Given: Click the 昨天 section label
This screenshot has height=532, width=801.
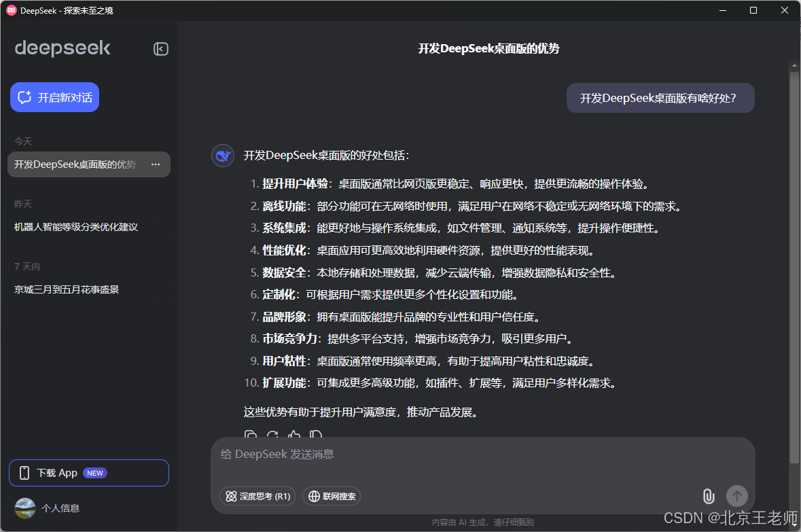Looking at the screenshot, I should click(x=23, y=205).
